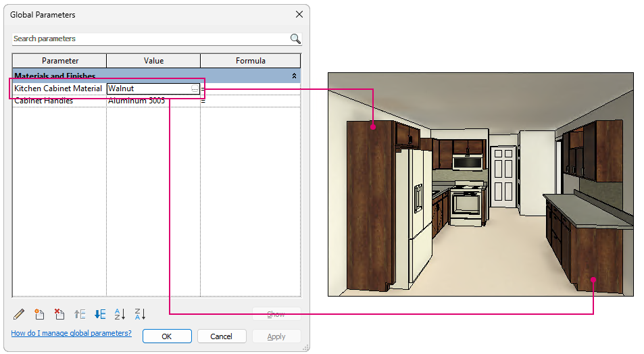Click the Aluminum 5005 value cell

153,101
